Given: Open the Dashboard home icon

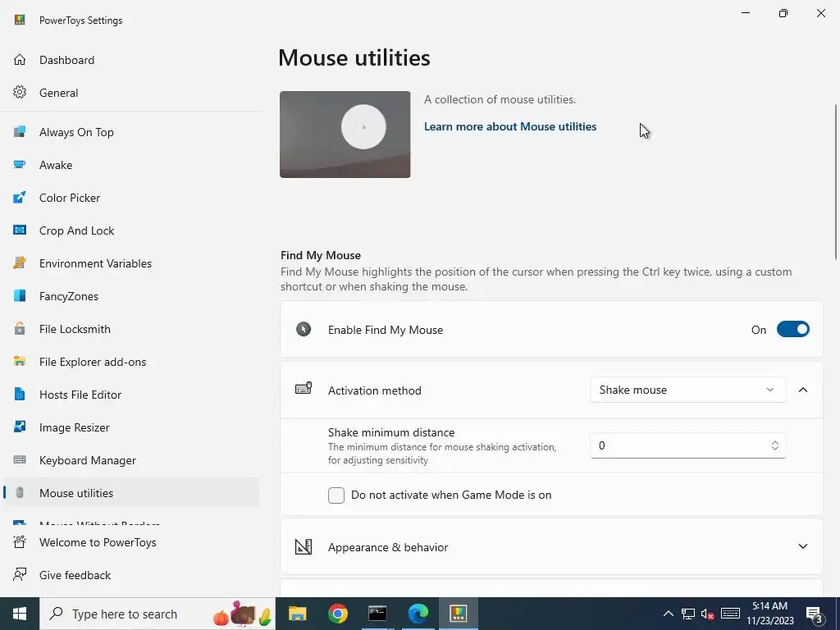Looking at the screenshot, I should 20,60.
